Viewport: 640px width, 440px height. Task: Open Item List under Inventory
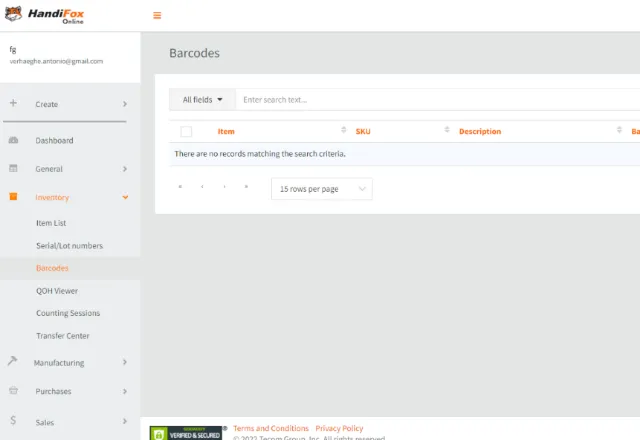51,223
